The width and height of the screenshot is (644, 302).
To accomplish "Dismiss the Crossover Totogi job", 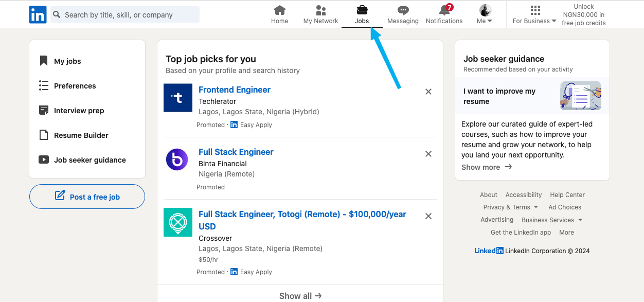I will click(x=428, y=216).
